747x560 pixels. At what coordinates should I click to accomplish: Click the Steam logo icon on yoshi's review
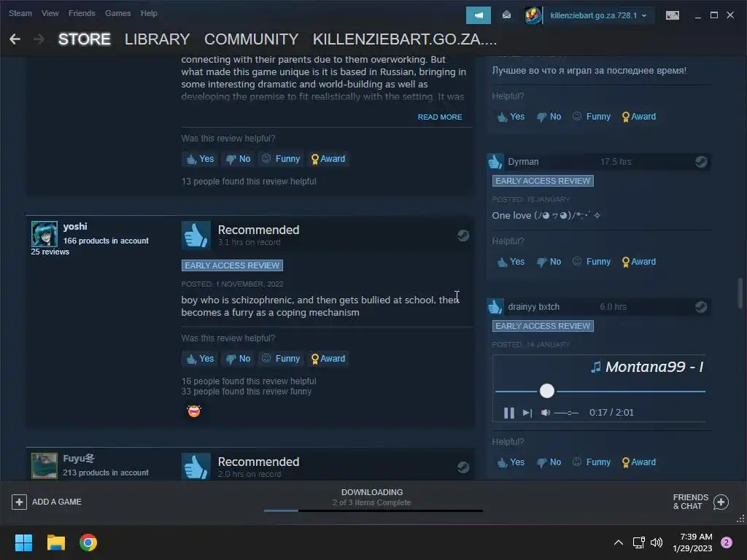(463, 236)
